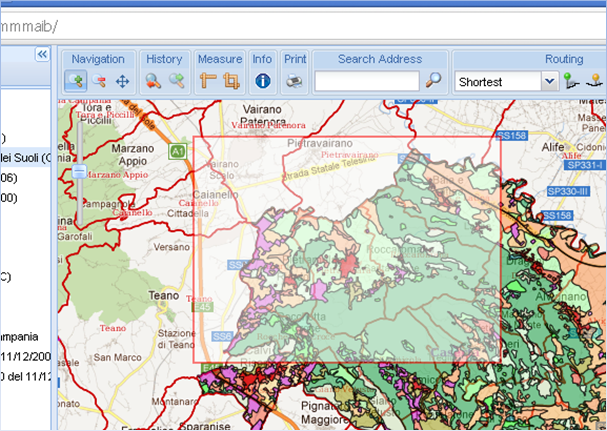Select the layer item ending in 'mpania'
The image size is (607, 431).
(x=25, y=336)
